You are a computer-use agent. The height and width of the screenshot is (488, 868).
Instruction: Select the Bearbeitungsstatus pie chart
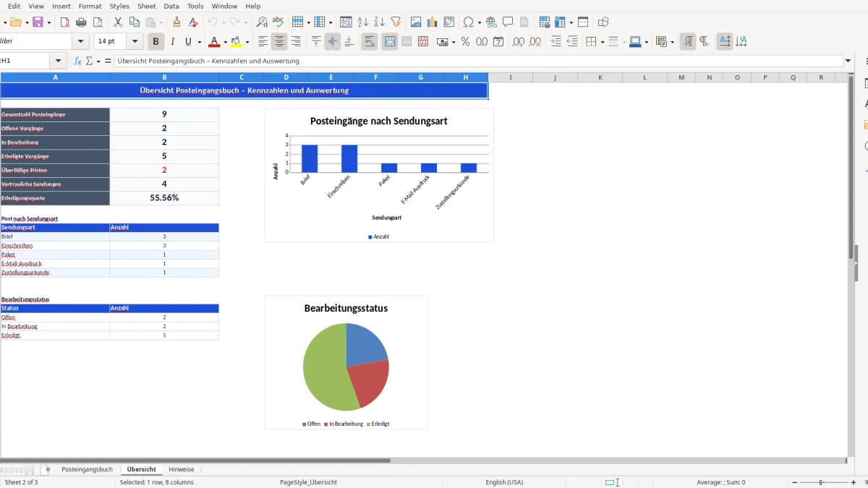346,362
